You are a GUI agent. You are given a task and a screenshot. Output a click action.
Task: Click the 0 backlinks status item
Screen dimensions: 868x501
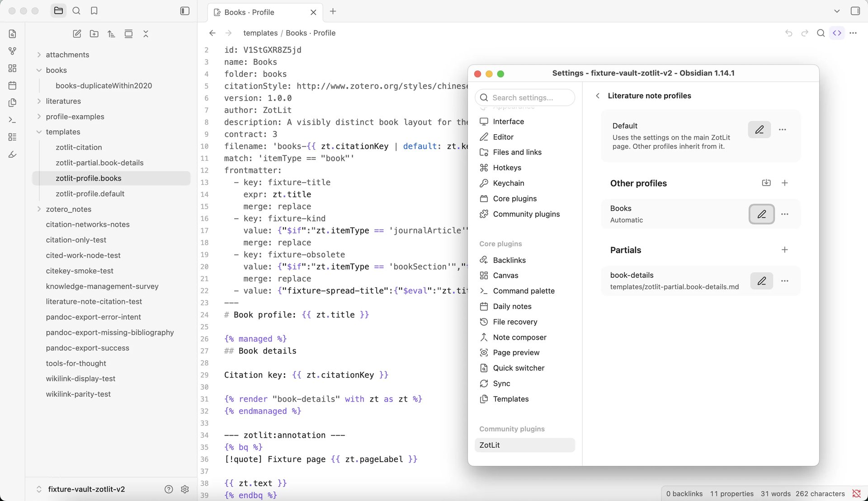[x=684, y=494]
